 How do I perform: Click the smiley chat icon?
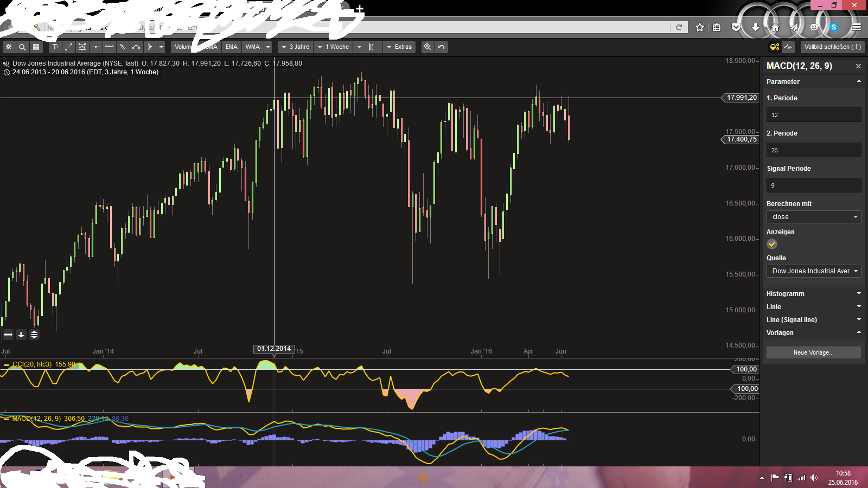click(x=814, y=27)
